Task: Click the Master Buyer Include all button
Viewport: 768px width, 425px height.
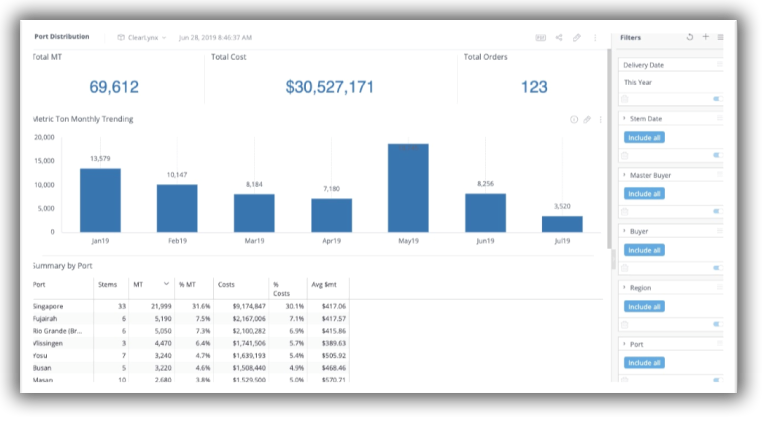Action: 644,194
